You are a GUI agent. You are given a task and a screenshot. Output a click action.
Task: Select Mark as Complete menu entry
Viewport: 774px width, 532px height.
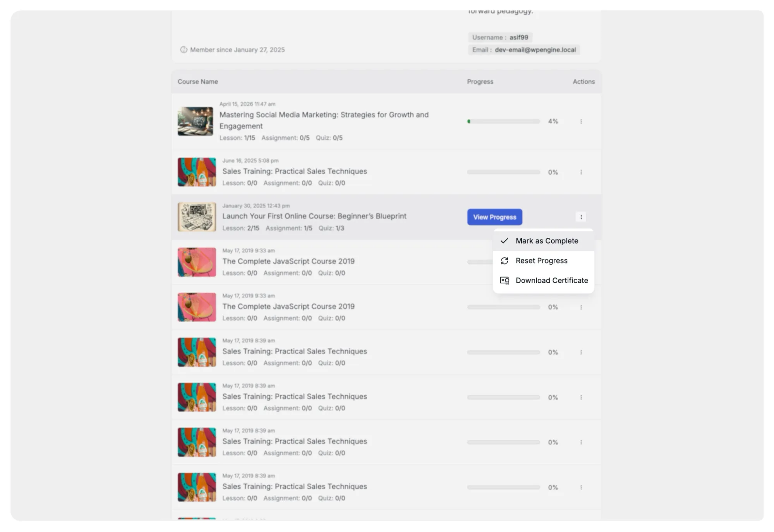coord(544,241)
